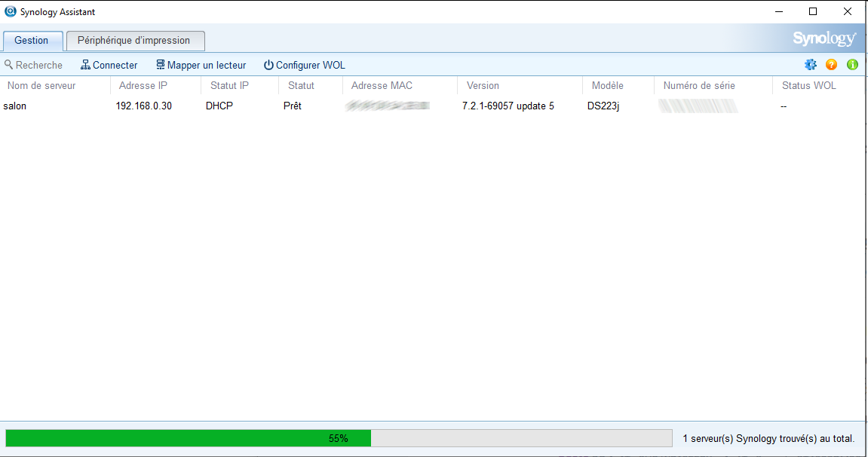The width and height of the screenshot is (868, 457).
Task: Click the DS223j model cell
Action: tap(603, 106)
